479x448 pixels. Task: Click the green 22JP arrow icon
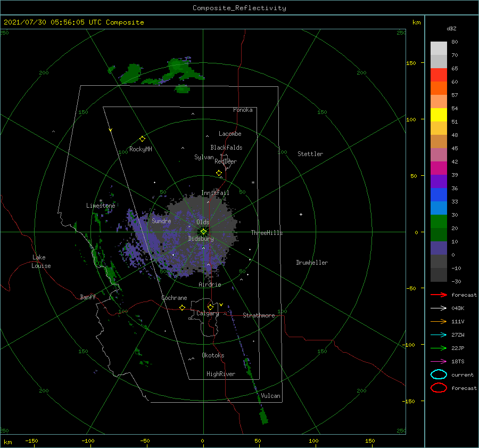439,348
